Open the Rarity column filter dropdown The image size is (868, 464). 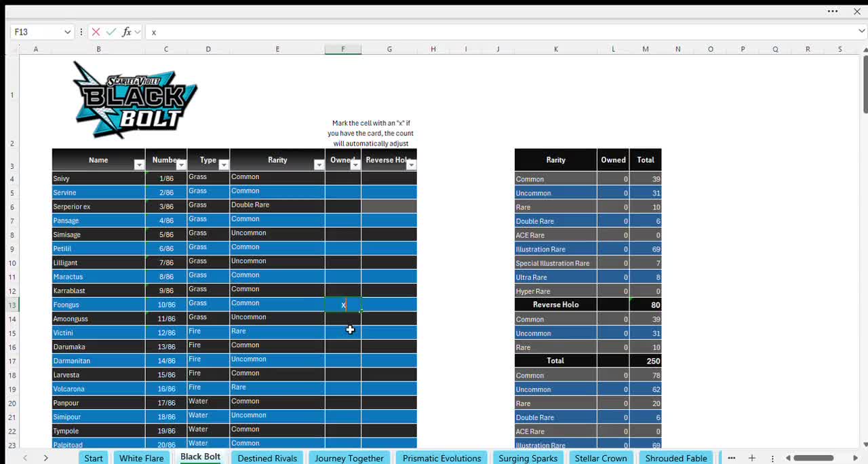point(319,165)
